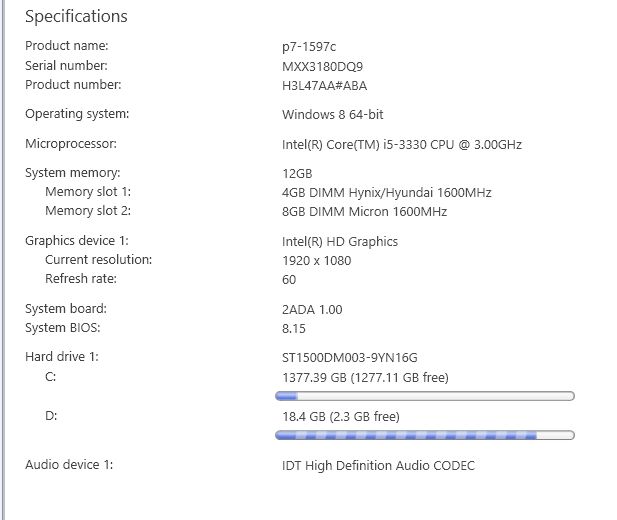This screenshot has width=617, height=520.
Task: Click the hard drive model ST1500DM003-9YN16G
Action: click(347, 357)
